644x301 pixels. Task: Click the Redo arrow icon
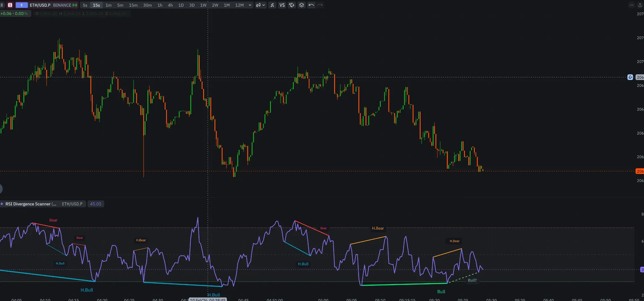(320, 5)
